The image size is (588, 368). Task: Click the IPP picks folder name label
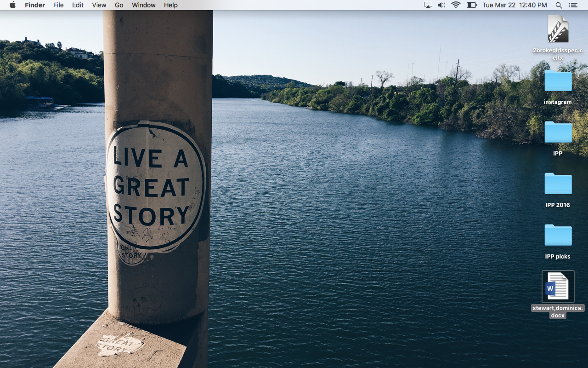(x=558, y=257)
